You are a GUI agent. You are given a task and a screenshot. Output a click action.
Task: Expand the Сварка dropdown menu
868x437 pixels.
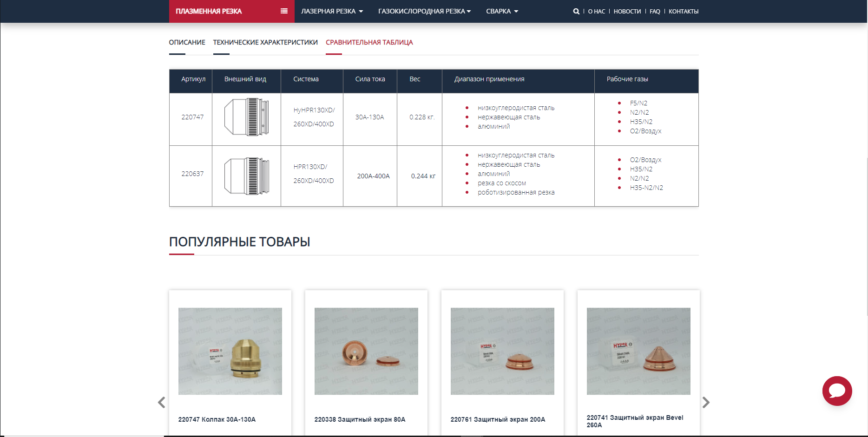tap(502, 11)
